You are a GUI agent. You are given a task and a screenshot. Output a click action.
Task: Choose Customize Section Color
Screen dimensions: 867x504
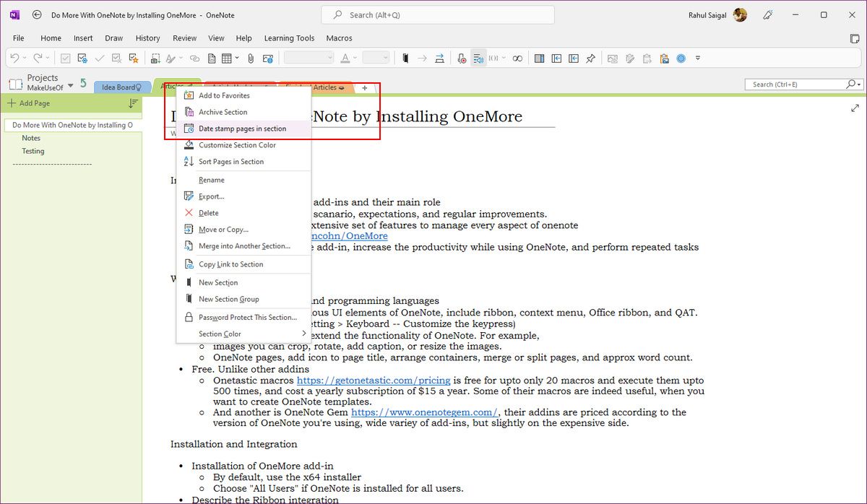click(243, 145)
